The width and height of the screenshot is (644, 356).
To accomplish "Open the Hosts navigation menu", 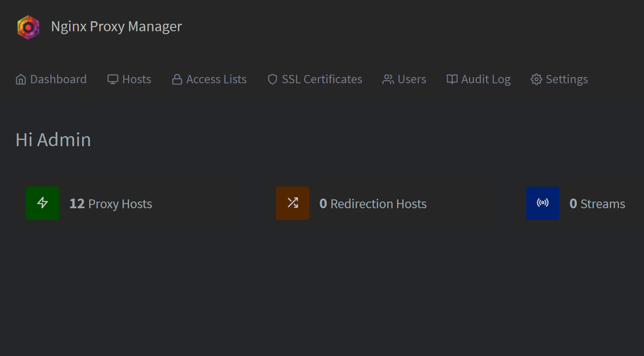I will [129, 79].
